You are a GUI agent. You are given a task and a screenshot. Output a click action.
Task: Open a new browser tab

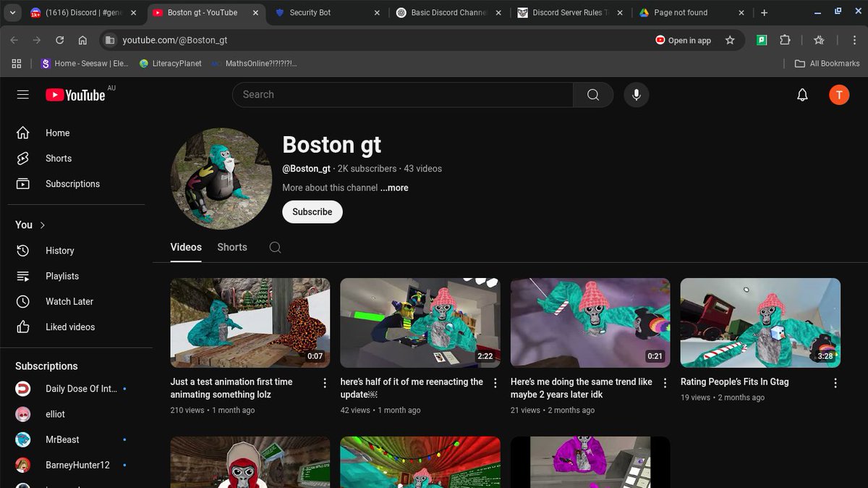click(x=765, y=12)
